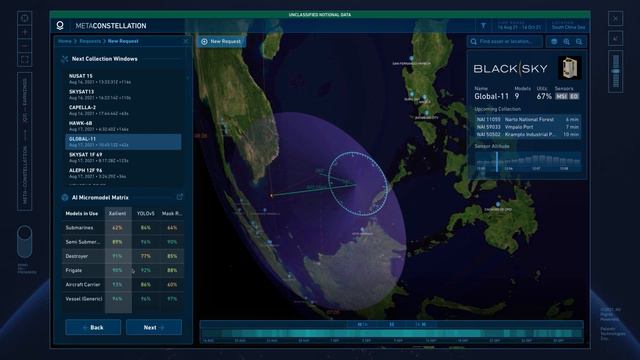
Task: Toggle the vertical pill switch in left sidebar
Action: [24, 241]
